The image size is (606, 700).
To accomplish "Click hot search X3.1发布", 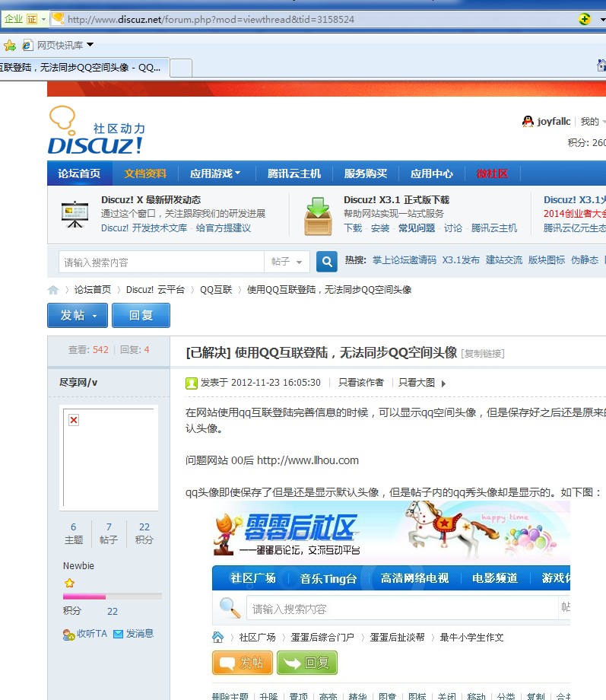I will click(461, 259).
